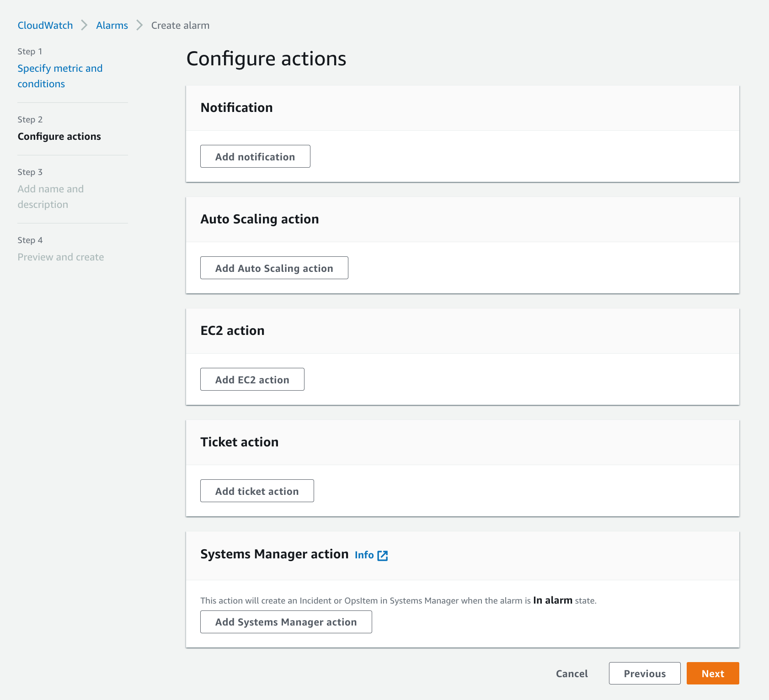769x700 pixels.
Task: Click Add Auto Scaling action
Action: tap(274, 268)
